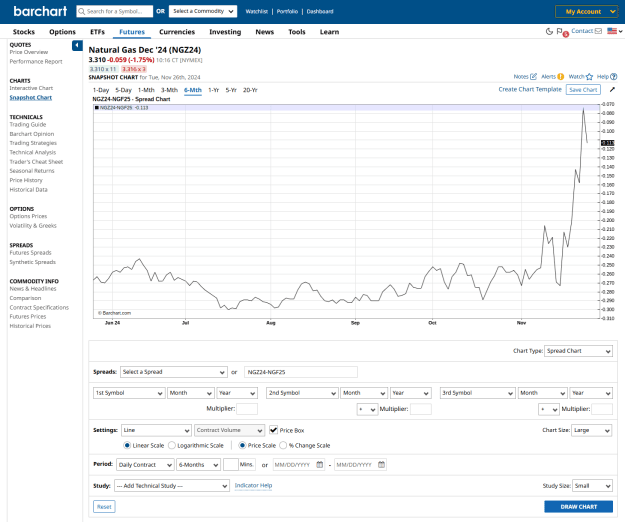Open the 6-Months period dropdown

coord(199,465)
